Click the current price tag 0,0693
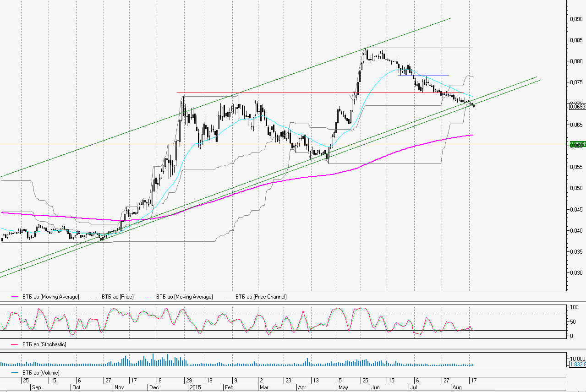Viewport: 586px width, 392px height. (x=577, y=107)
